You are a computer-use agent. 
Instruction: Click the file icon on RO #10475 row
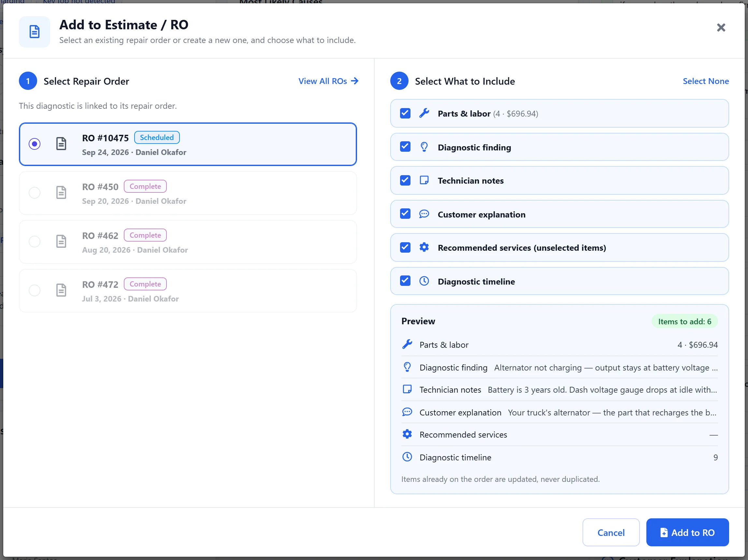click(61, 144)
